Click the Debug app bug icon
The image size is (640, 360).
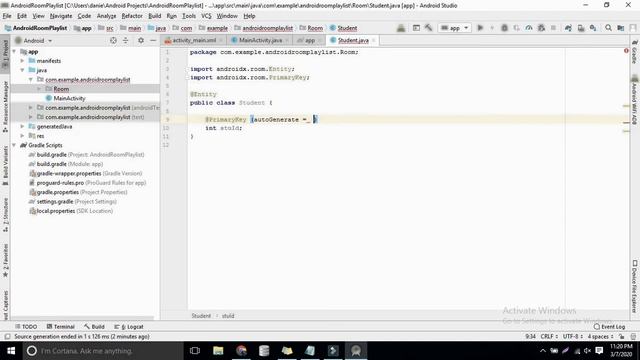pyautogui.click(x=504, y=28)
